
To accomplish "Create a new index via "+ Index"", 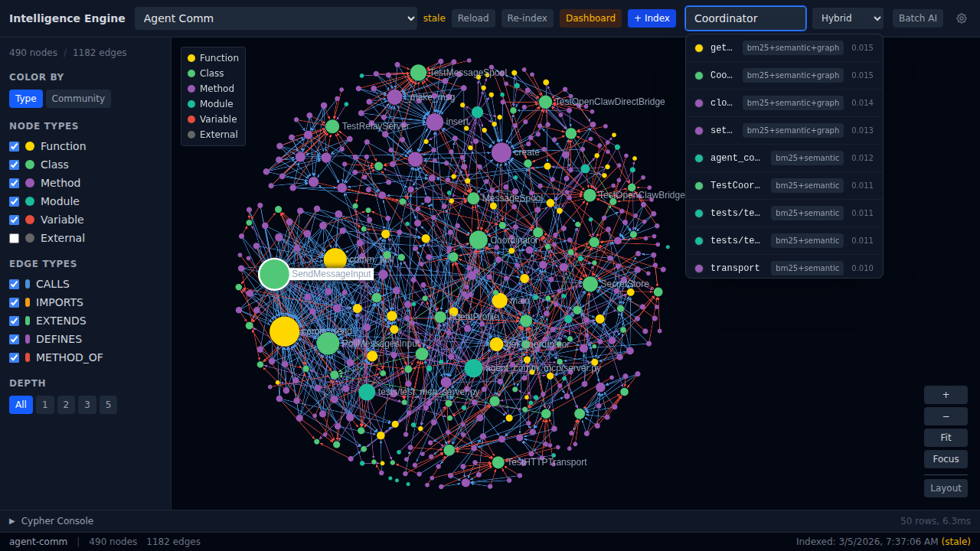I will coord(652,18).
